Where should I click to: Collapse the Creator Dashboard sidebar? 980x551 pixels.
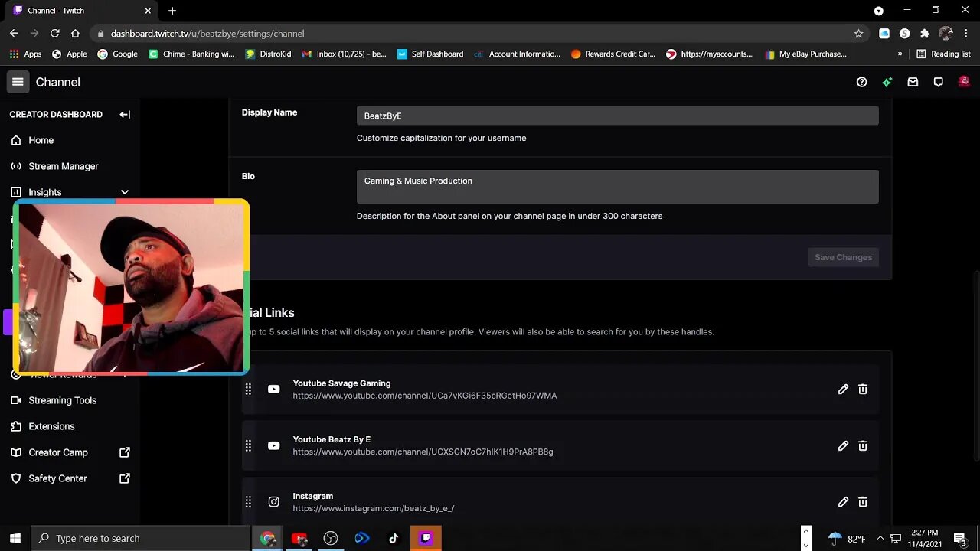(x=125, y=114)
